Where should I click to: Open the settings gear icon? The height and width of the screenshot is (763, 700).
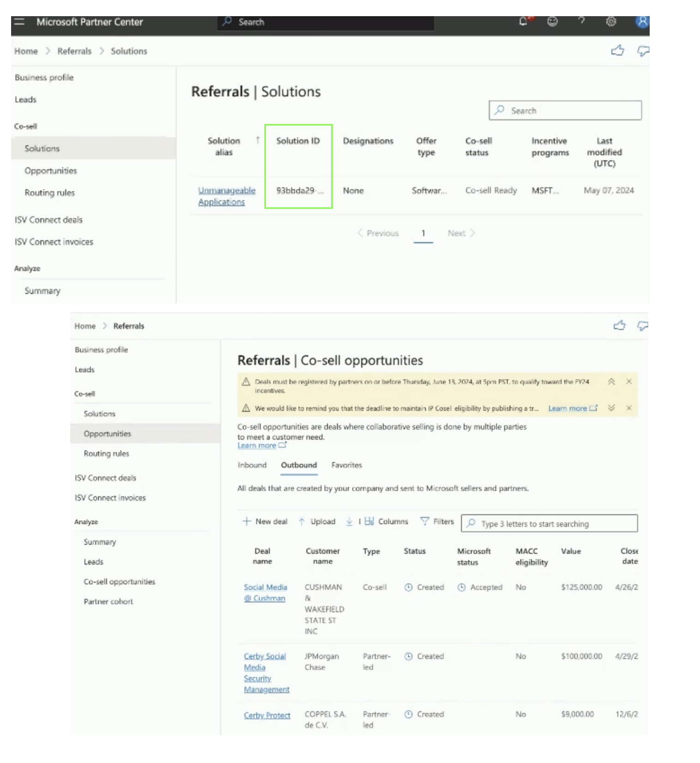[x=611, y=22]
